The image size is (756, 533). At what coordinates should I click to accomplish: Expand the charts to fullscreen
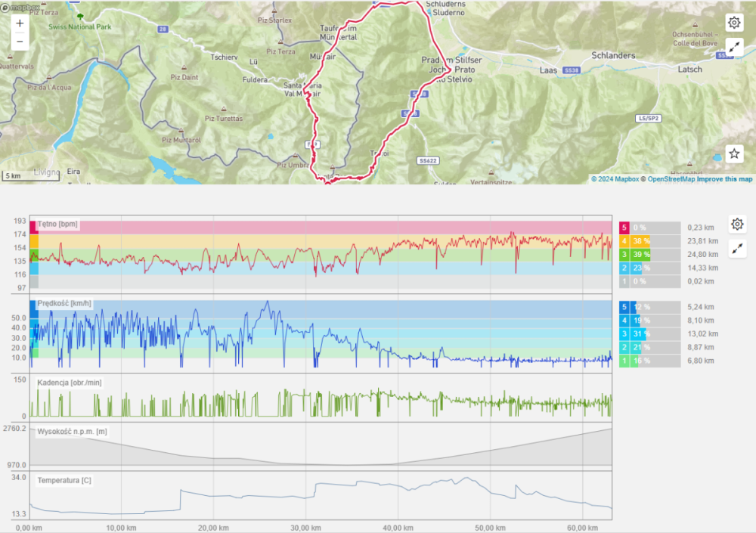pyautogui.click(x=737, y=248)
